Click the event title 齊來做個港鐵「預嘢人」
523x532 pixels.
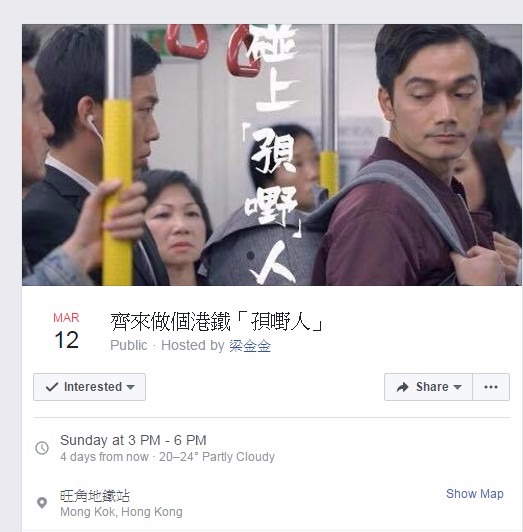217,322
